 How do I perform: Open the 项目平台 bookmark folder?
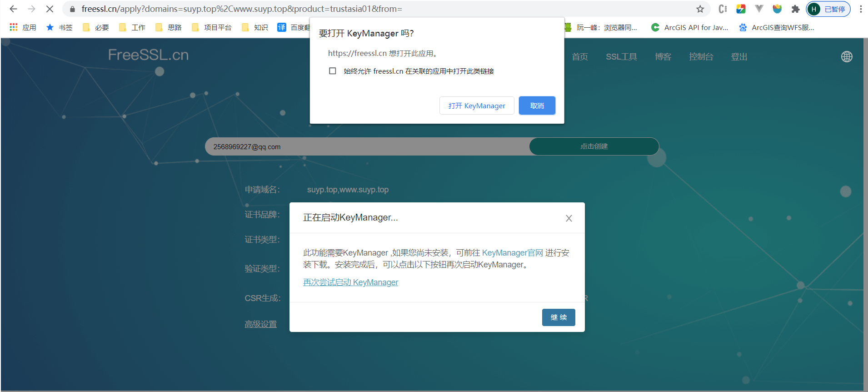pos(212,27)
